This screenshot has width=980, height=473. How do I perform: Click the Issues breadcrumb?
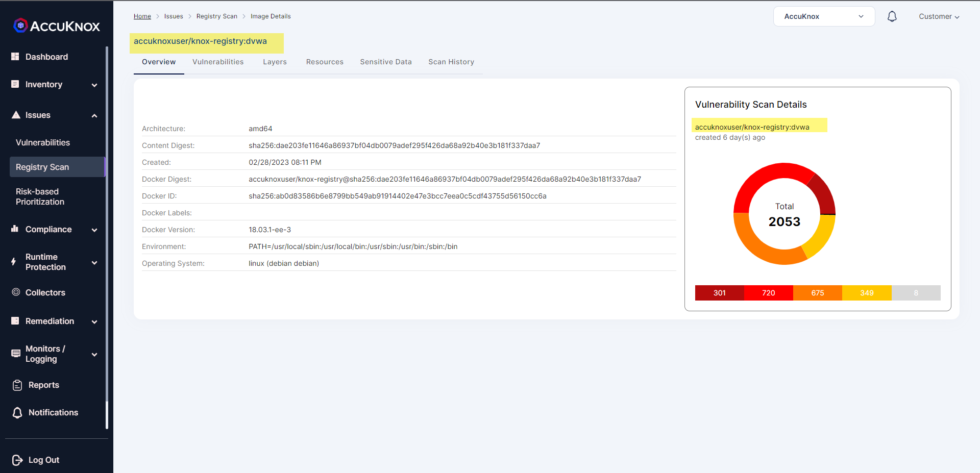coord(174,16)
